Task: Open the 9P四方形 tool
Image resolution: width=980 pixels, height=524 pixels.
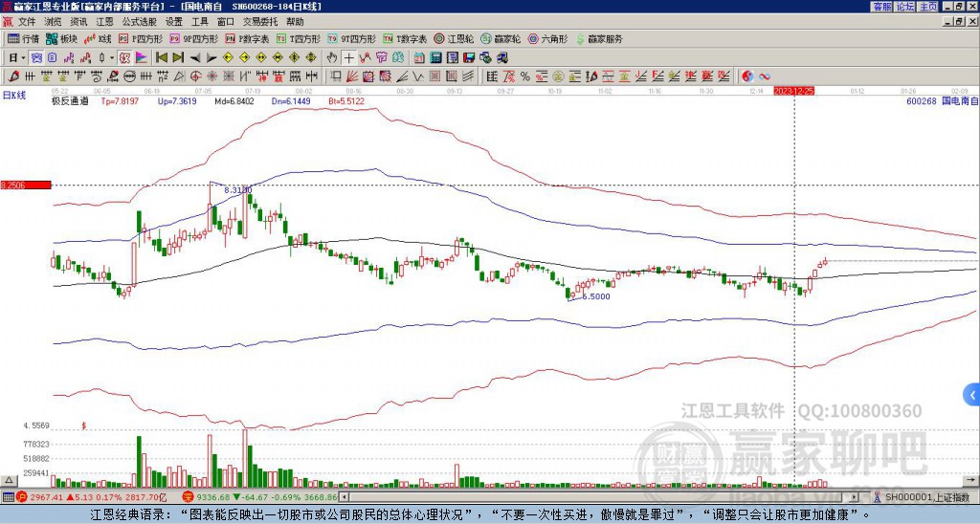Action: pyautogui.click(x=194, y=38)
